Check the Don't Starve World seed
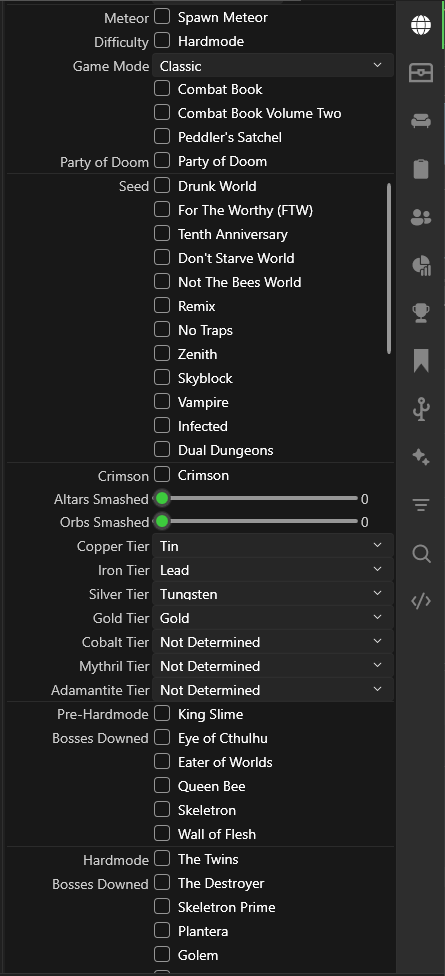The width and height of the screenshot is (445, 976). [x=162, y=258]
